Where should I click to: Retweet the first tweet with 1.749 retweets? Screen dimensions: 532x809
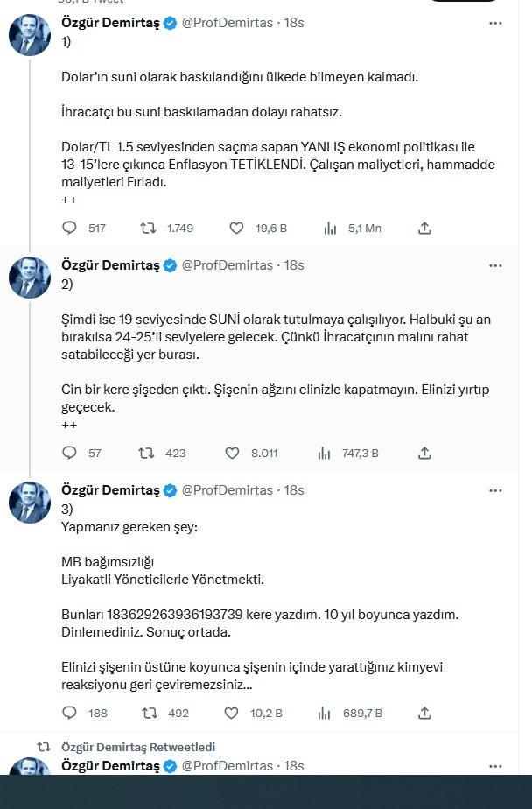coord(149,228)
